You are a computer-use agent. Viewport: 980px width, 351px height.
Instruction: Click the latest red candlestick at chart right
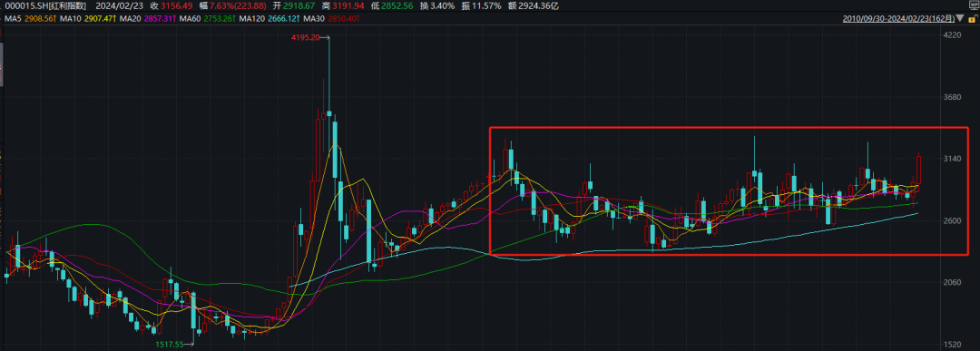tap(918, 170)
